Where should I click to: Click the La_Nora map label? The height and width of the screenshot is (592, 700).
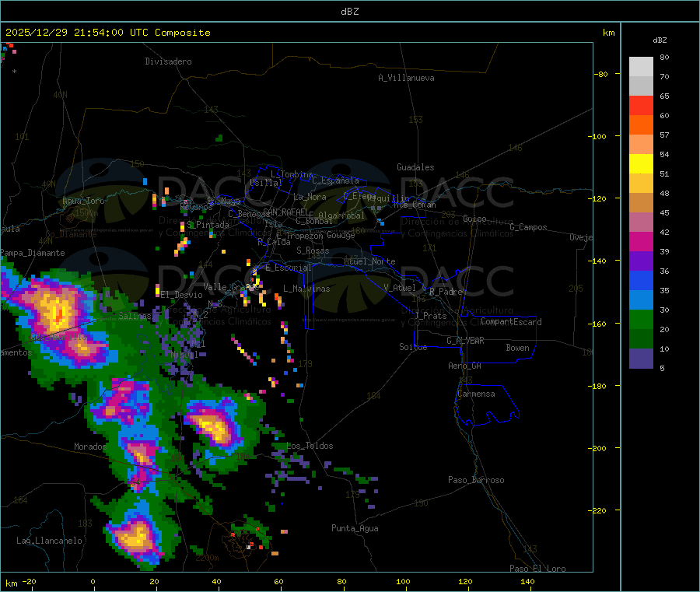click(x=310, y=197)
